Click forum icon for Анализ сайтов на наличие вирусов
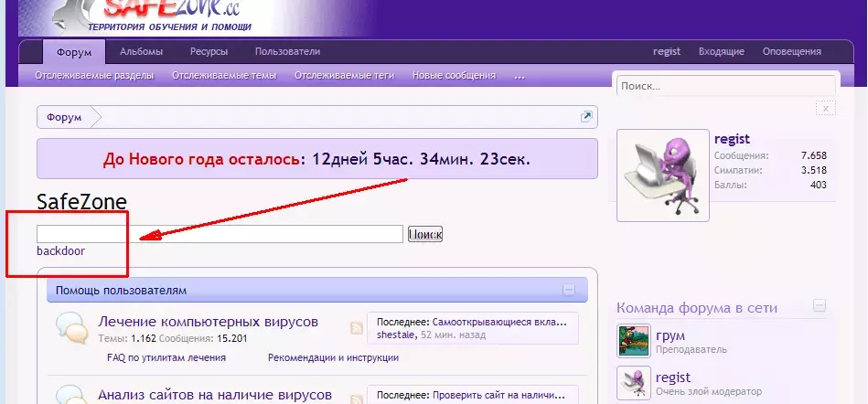868x404 pixels. [72, 396]
